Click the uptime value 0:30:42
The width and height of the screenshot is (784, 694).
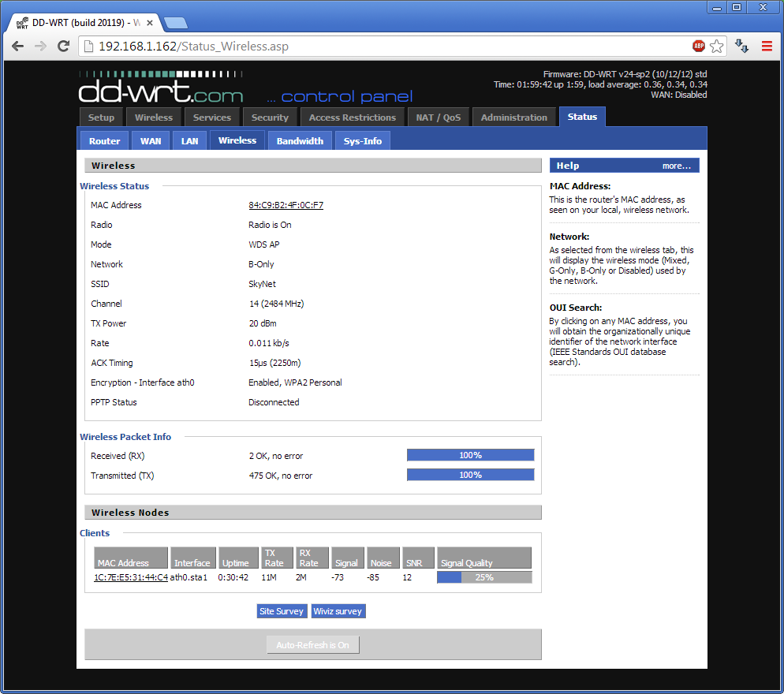click(233, 577)
